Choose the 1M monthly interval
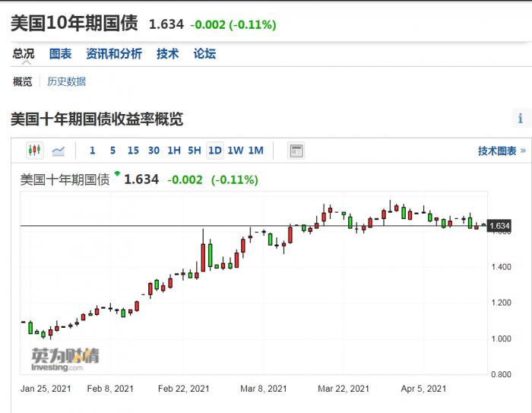 255,151
